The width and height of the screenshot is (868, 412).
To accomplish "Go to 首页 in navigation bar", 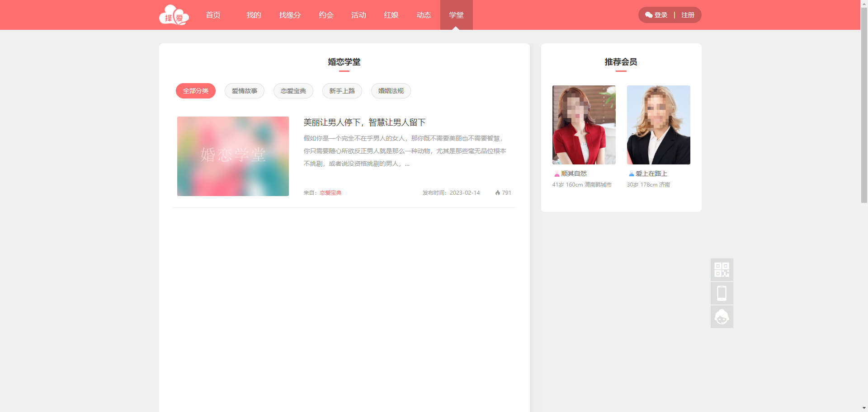I will [213, 15].
